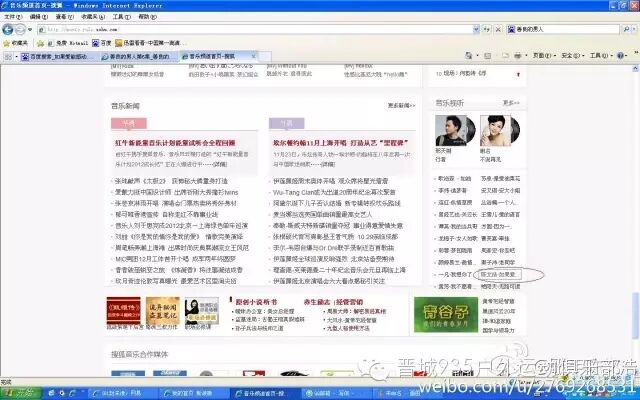Click the Home icon in command bar

[469, 56]
